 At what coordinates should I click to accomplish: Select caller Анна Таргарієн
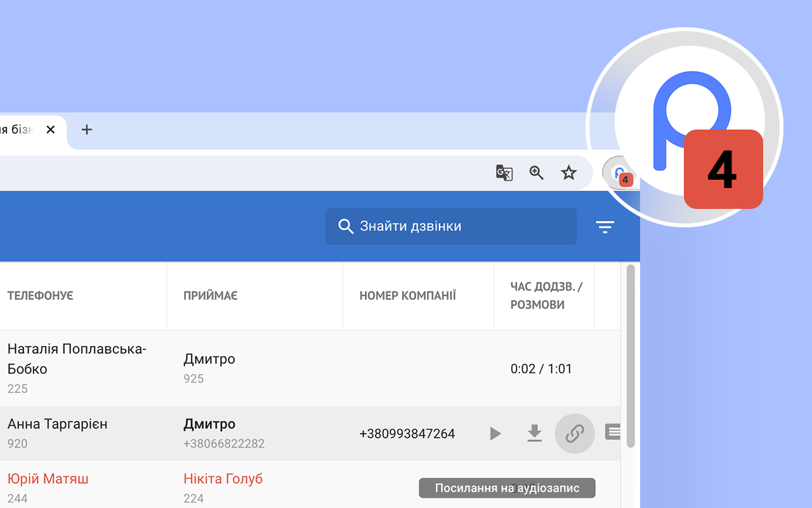pos(58,424)
